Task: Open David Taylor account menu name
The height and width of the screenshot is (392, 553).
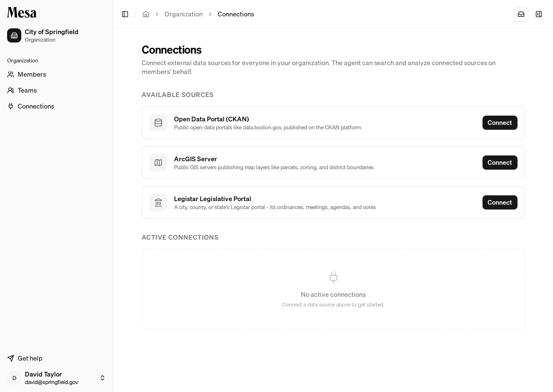Action: point(43,374)
